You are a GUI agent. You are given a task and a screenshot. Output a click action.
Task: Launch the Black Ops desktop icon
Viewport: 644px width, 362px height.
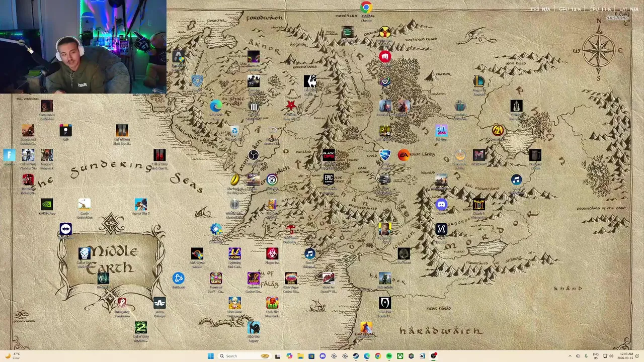click(x=329, y=155)
